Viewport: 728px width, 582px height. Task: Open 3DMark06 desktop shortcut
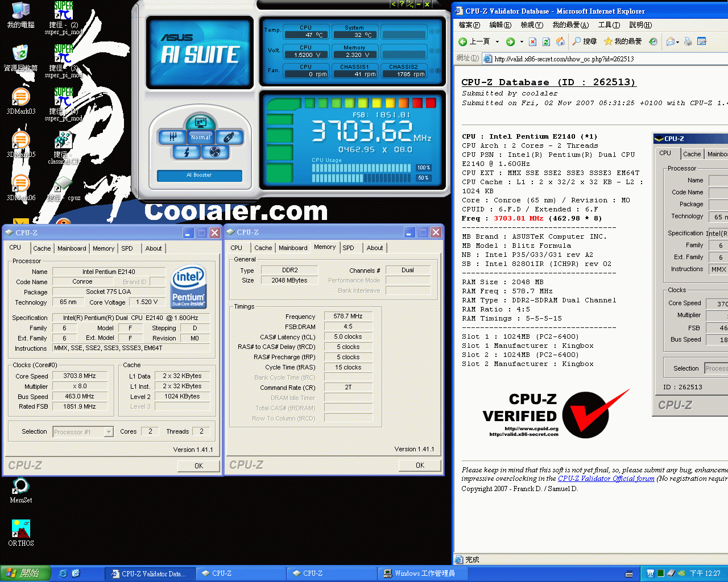21,188
